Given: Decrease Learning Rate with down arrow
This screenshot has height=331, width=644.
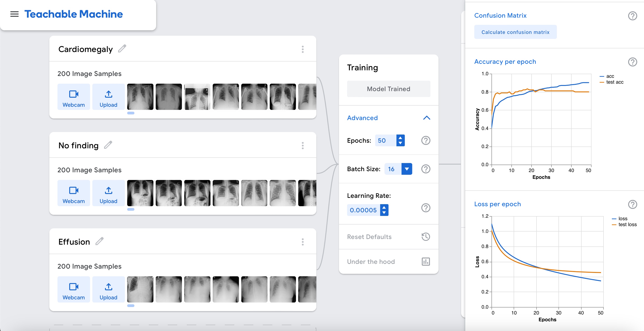Looking at the screenshot, I should pyautogui.click(x=384, y=213).
